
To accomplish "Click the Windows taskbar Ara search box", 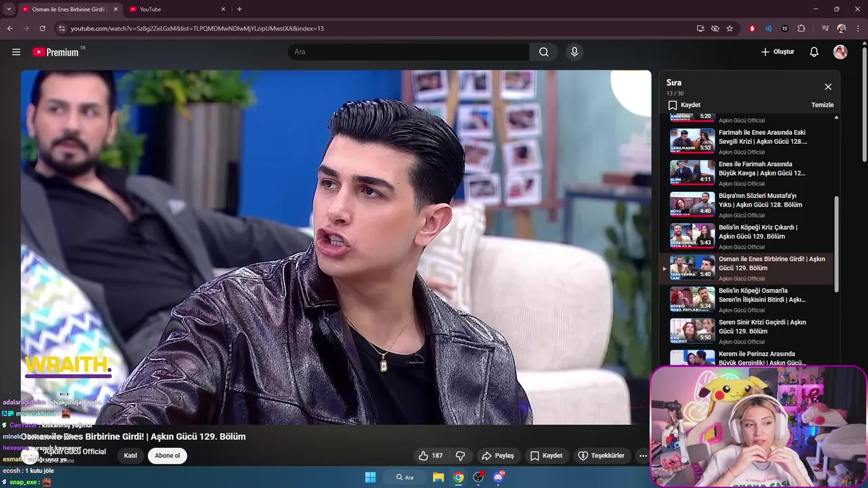I will click(406, 477).
